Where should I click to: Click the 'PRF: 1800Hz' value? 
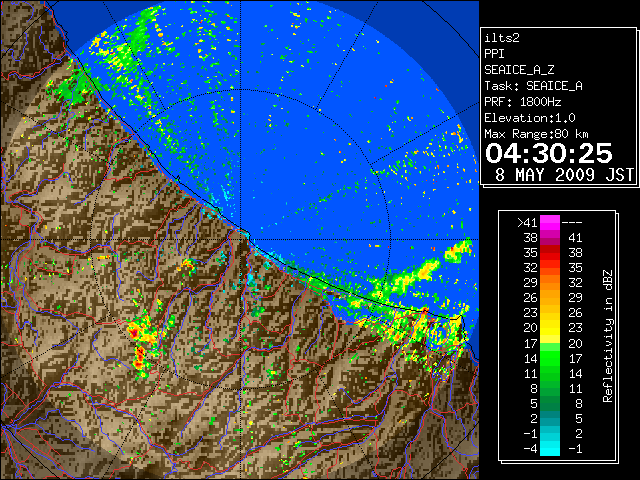pyautogui.click(x=522, y=102)
